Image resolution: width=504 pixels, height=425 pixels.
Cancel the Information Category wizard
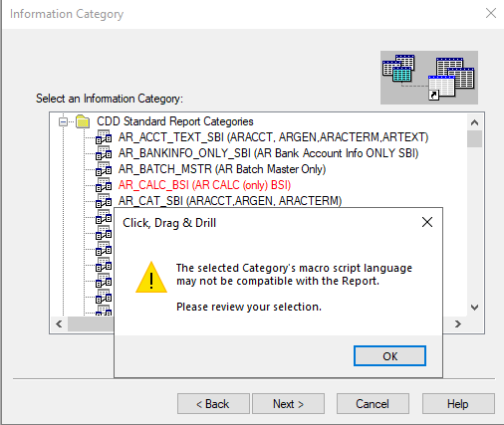pyautogui.click(x=373, y=404)
